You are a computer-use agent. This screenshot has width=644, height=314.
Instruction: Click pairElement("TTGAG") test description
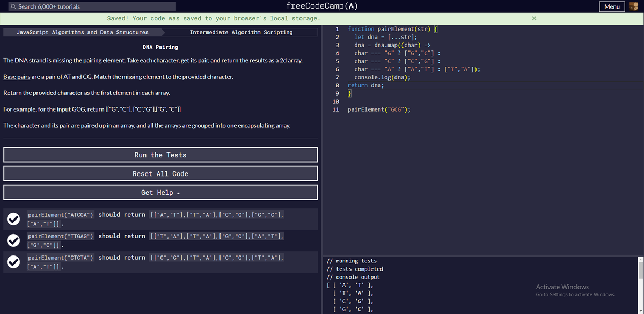[x=156, y=240]
